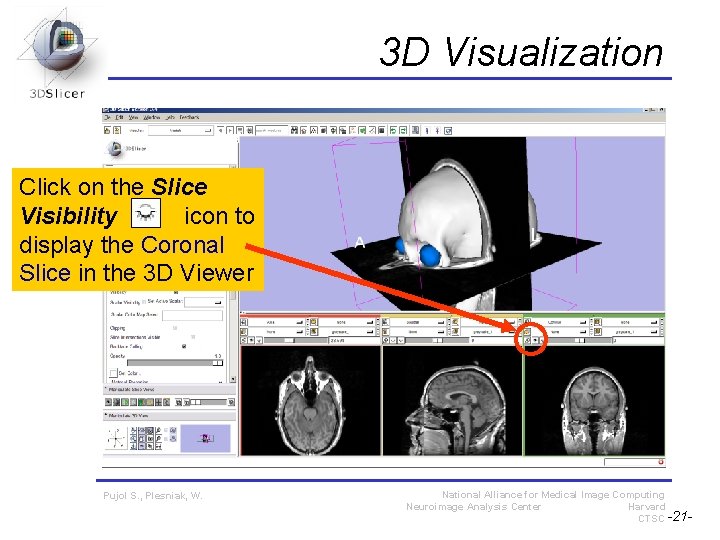This screenshot has height=540, width=720.
Task: Click the search modules field
Action: pos(271,130)
